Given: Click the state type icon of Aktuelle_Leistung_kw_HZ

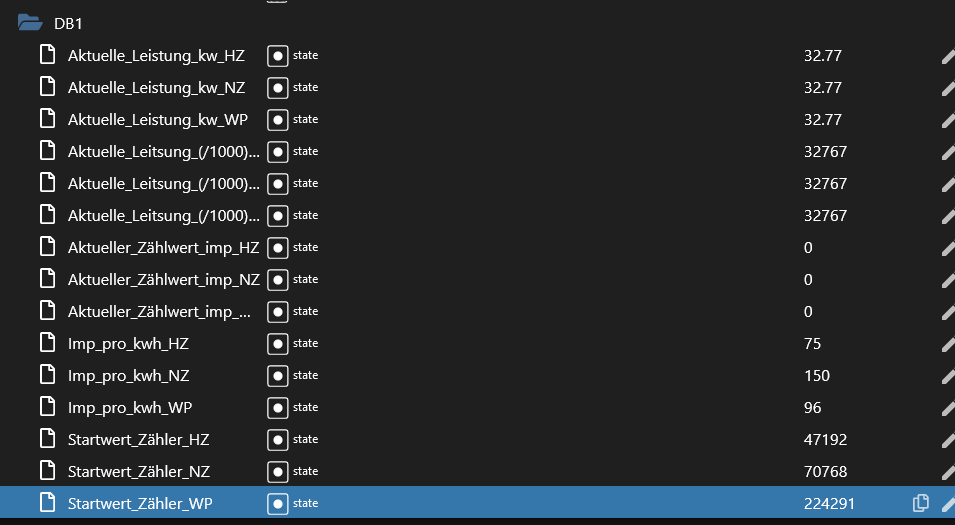Looking at the screenshot, I should [x=278, y=56].
